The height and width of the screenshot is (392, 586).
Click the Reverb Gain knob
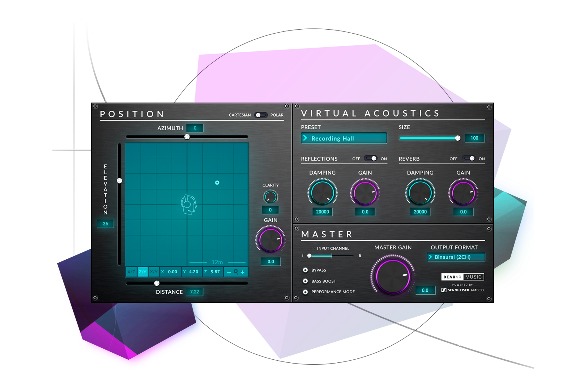[x=463, y=193]
